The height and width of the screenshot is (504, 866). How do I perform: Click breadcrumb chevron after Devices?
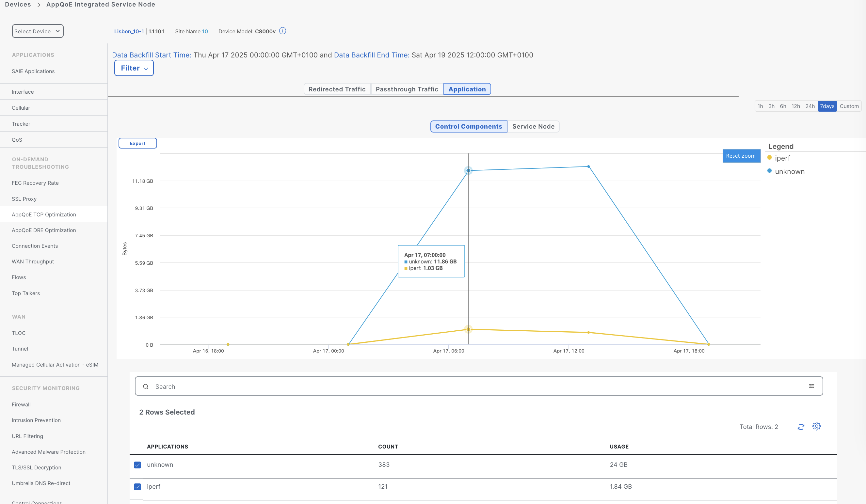tap(39, 5)
